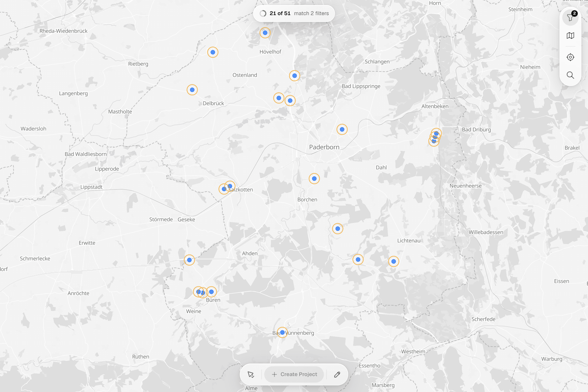
Task: Click the Create Project button
Action: [x=294, y=374]
